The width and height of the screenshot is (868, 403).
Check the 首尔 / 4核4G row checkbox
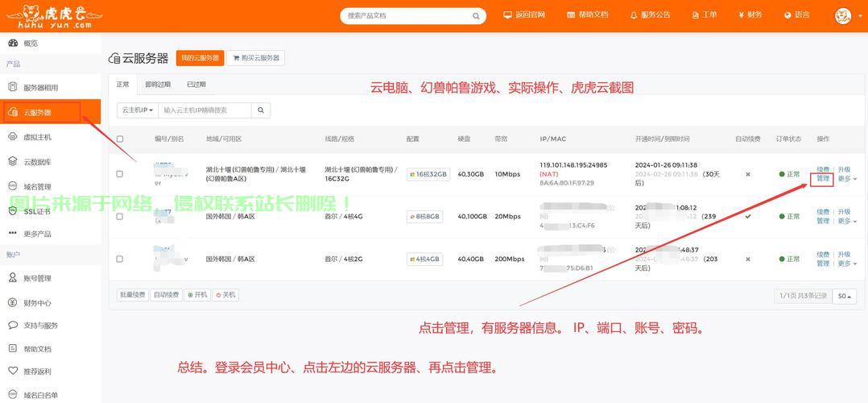point(120,217)
